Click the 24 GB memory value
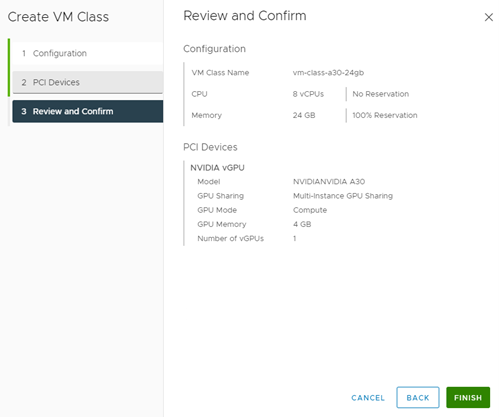This screenshot has width=499, height=417. [x=304, y=115]
